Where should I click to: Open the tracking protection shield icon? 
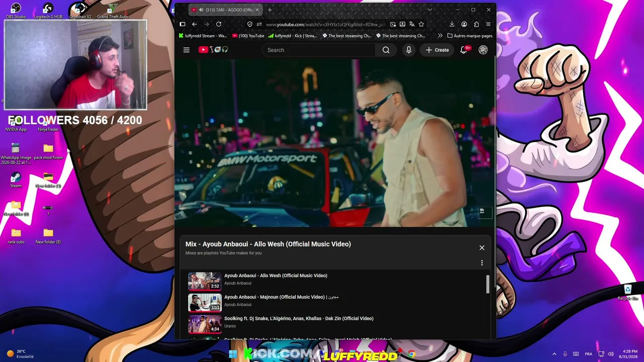(250, 24)
